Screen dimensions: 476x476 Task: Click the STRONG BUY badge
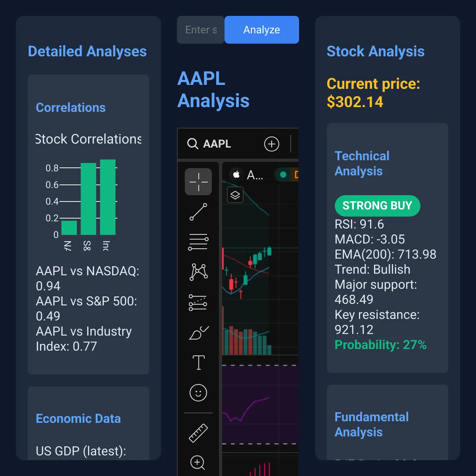click(x=377, y=206)
